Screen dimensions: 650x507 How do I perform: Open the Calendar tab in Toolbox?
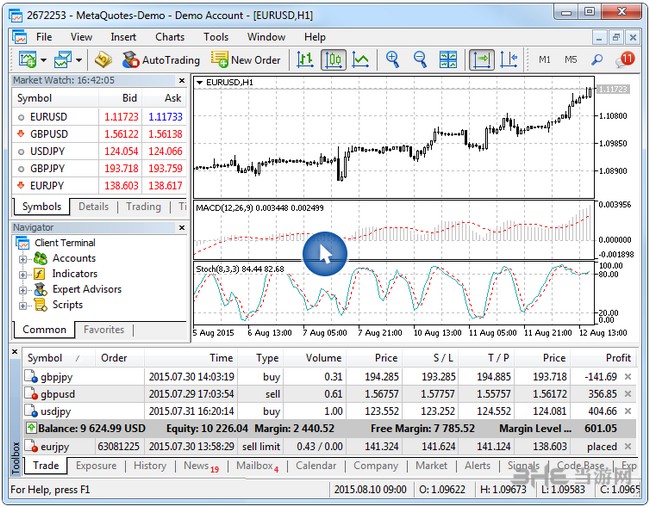click(316, 466)
